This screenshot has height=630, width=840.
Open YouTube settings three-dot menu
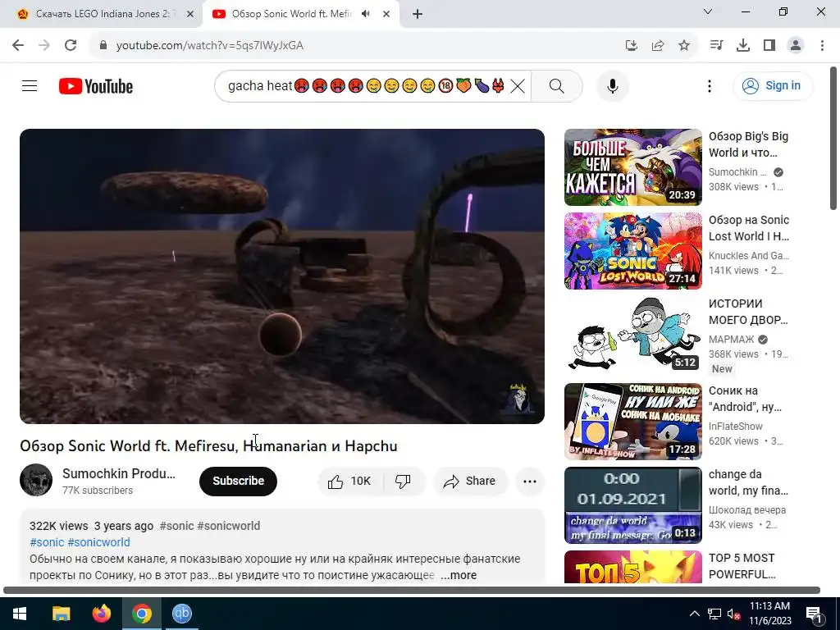(x=710, y=85)
